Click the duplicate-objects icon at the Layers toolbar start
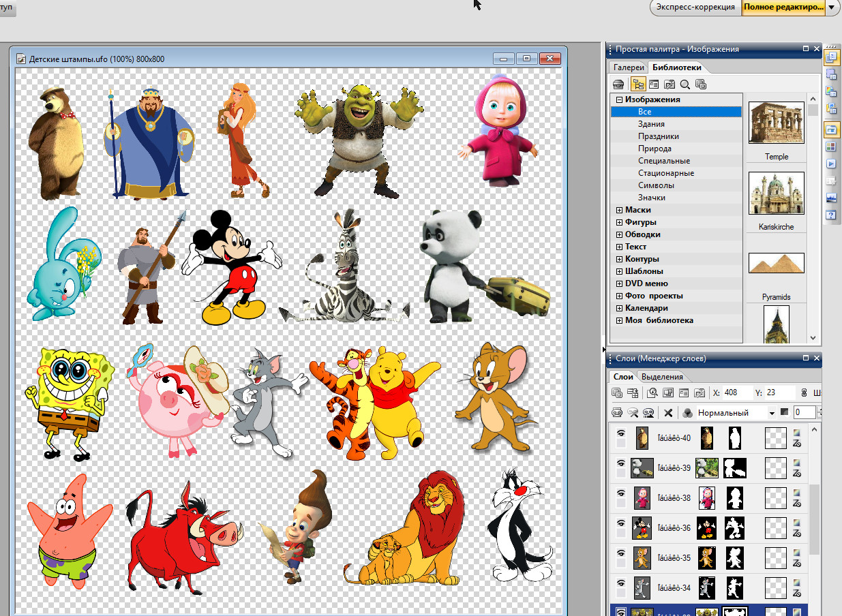 617,392
